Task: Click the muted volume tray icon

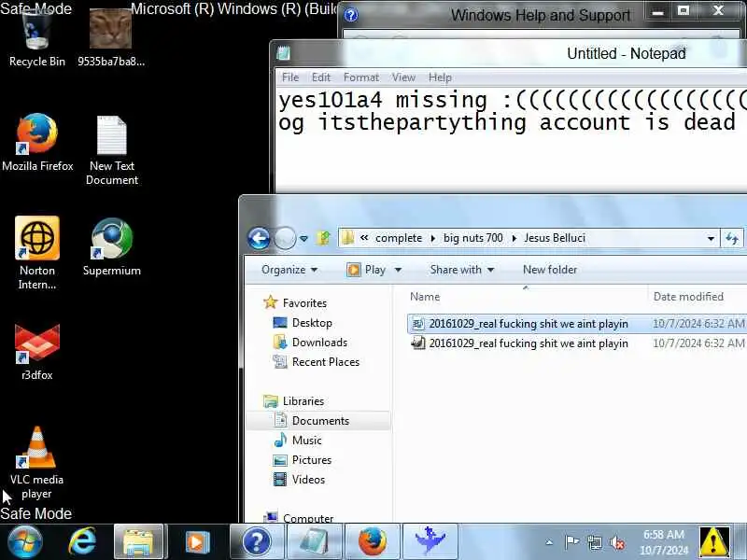Action: point(617,542)
